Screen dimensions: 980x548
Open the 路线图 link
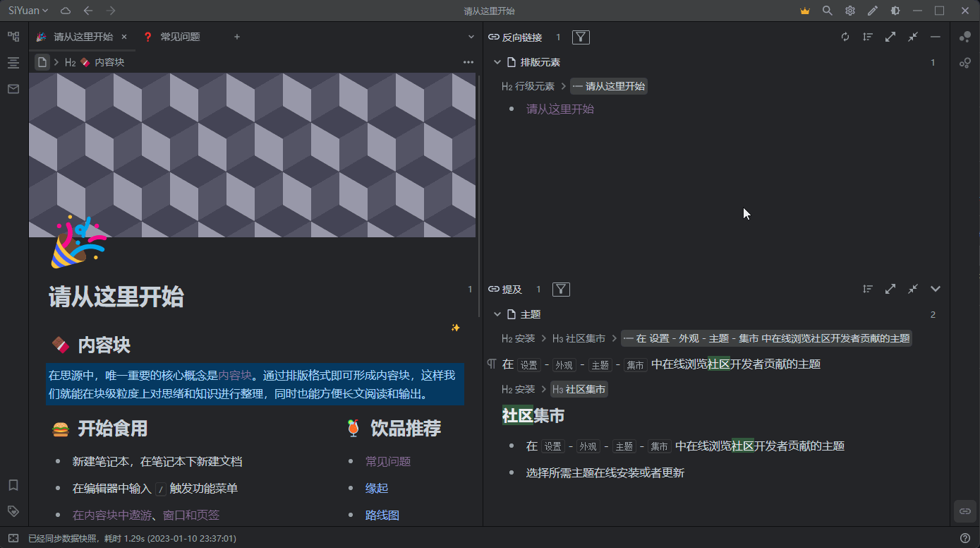point(382,515)
